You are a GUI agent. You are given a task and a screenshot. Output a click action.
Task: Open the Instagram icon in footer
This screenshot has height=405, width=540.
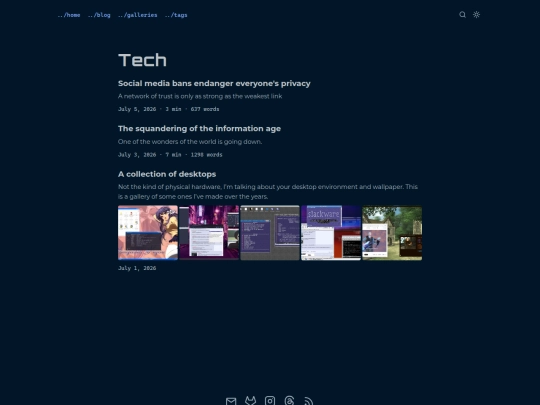pyautogui.click(x=270, y=401)
